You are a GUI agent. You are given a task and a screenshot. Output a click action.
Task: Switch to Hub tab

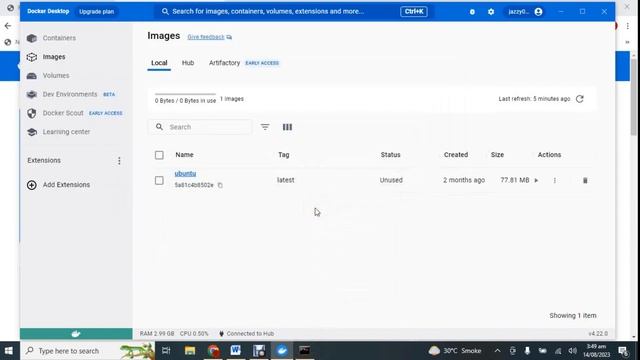[x=188, y=63]
